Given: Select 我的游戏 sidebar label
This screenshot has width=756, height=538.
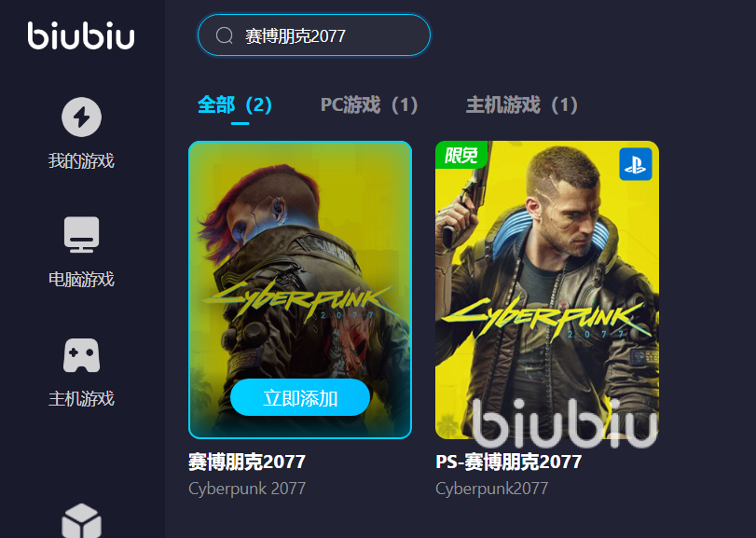Looking at the screenshot, I should (x=81, y=161).
